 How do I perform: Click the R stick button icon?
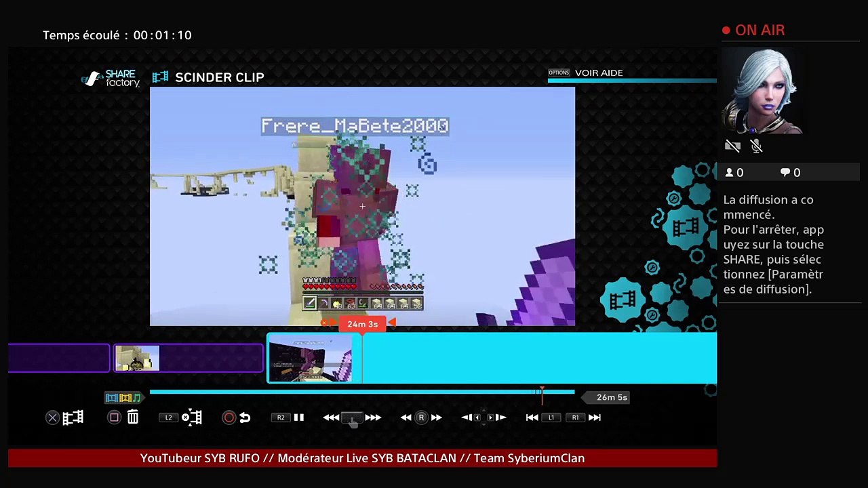click(421, 418)
